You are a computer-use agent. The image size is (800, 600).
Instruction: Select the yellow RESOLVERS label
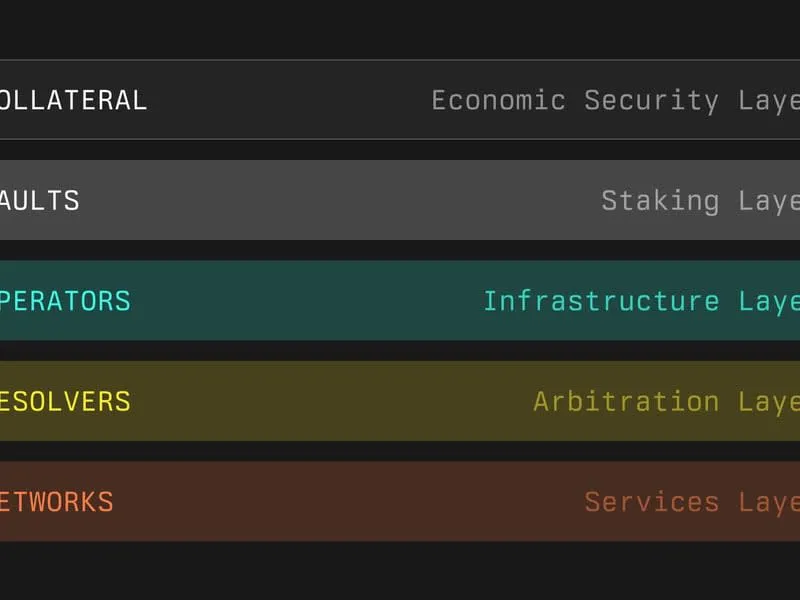[x=65, y=401]
